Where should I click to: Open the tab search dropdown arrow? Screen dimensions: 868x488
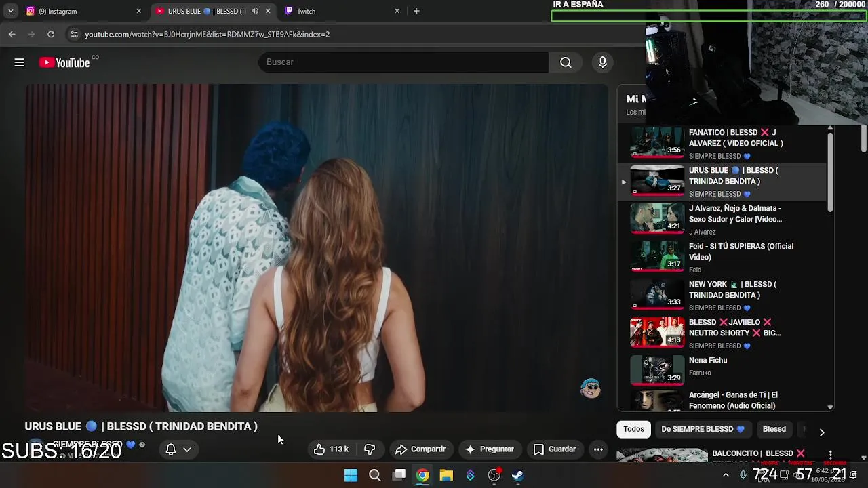(11, 11)
